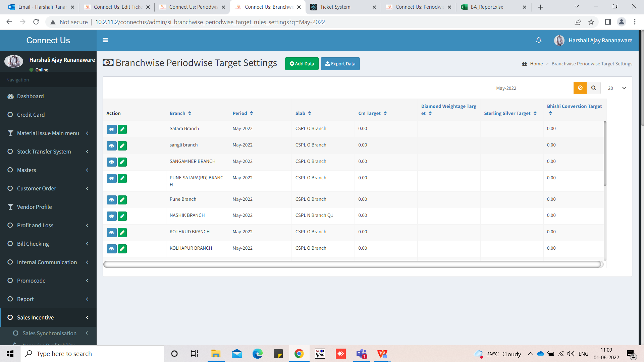
Task: View the SANGAMNER BRANCH record
Action: pyautogui.click(x=112, y=162)
